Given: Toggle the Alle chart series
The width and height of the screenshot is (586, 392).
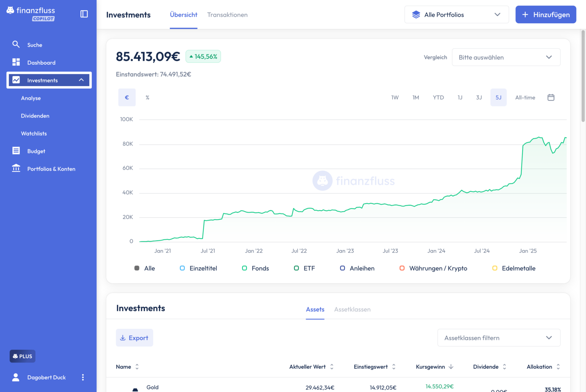Looking at the screenshot, I should pyautogui.click(x=145, y=268).
